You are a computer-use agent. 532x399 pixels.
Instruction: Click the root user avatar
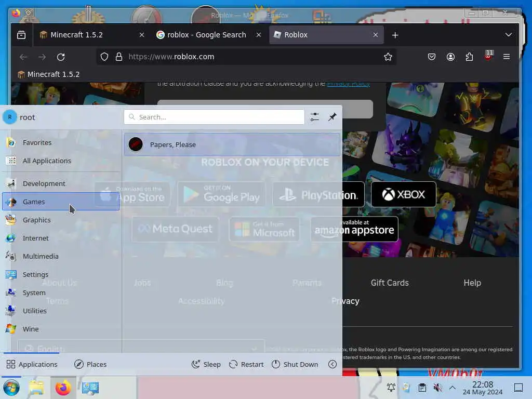coord(10,117)
